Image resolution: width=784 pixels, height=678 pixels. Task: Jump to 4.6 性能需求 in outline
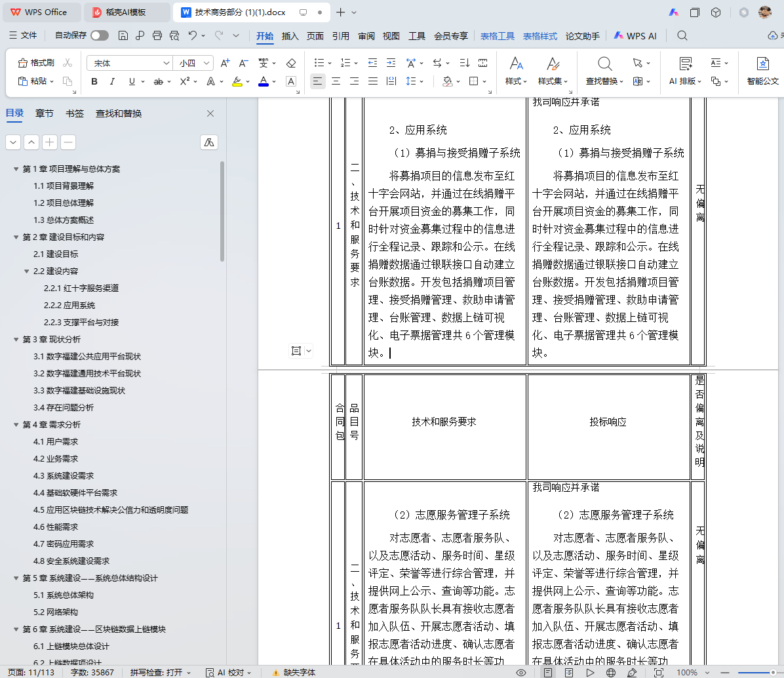point(56,527)
